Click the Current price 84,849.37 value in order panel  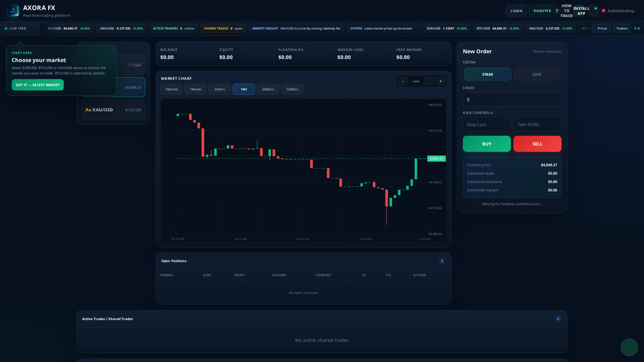(x=549, y=165)
